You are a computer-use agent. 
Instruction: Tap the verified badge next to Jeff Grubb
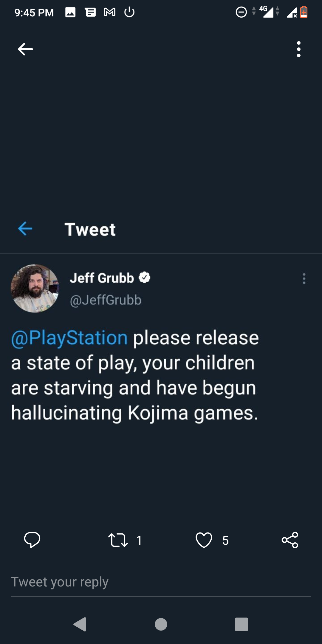[145, 278]
